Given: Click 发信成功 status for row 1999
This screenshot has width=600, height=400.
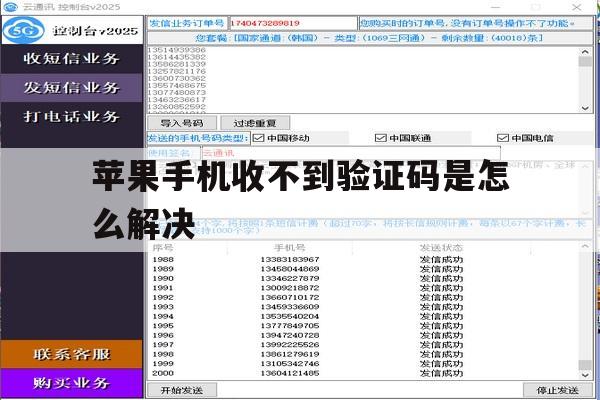Looking at the screenshot, I should click(441, 364).
